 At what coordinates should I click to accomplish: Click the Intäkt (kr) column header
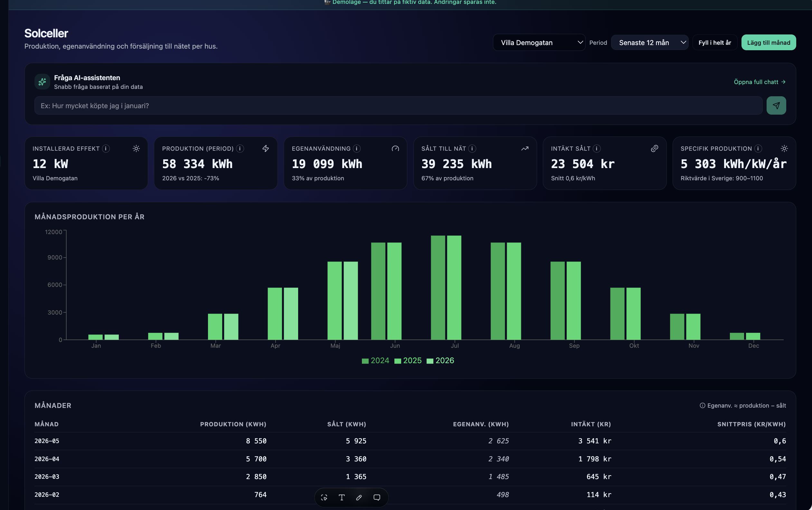click(x=591, y=424)
